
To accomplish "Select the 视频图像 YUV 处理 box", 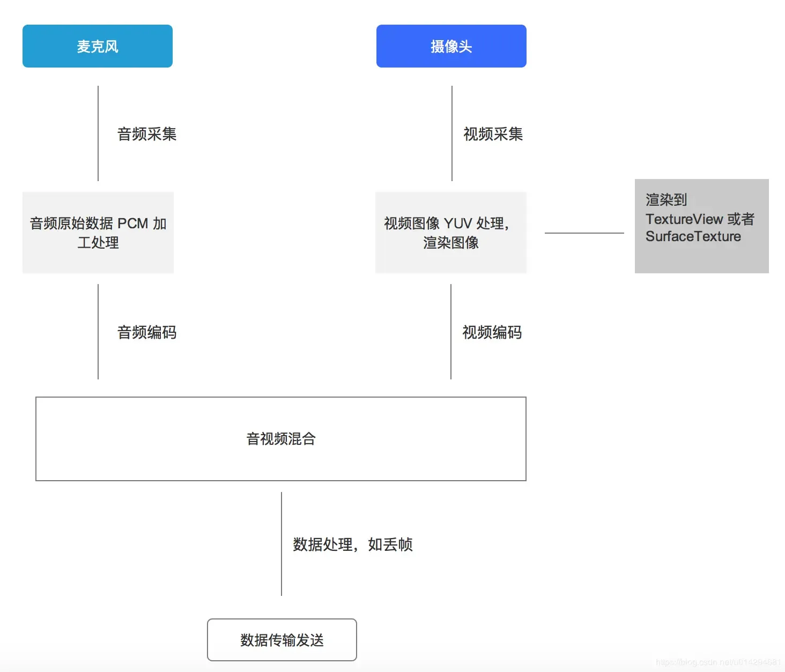I will tap(451, 233).
